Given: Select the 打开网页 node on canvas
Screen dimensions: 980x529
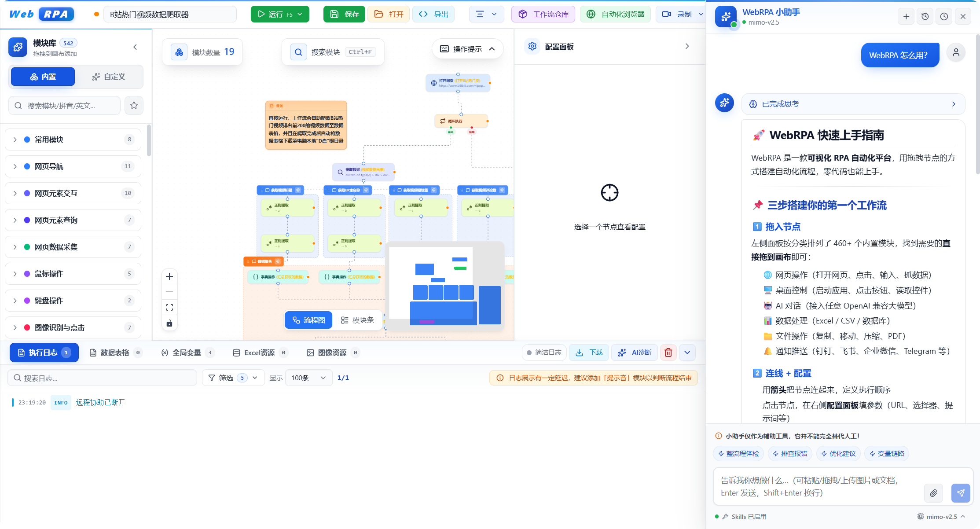Looking at the screenshot, I should (458, 83).
